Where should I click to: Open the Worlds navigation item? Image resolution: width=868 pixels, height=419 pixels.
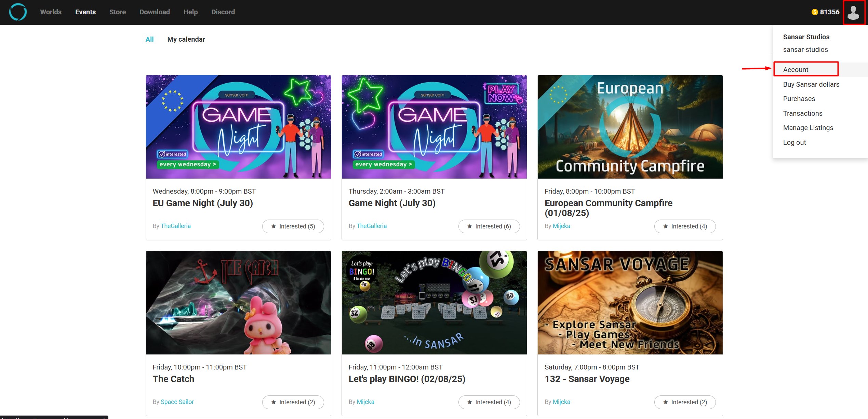[x=51, y=12]
